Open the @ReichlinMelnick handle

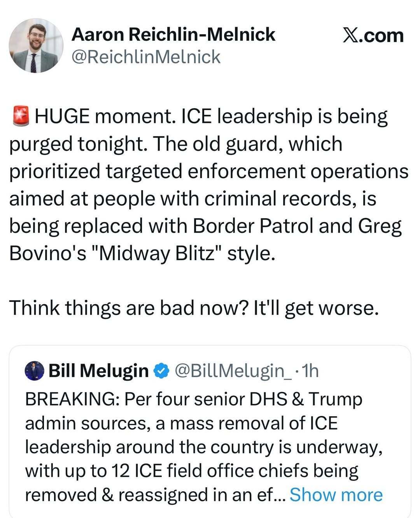point(146,57)
